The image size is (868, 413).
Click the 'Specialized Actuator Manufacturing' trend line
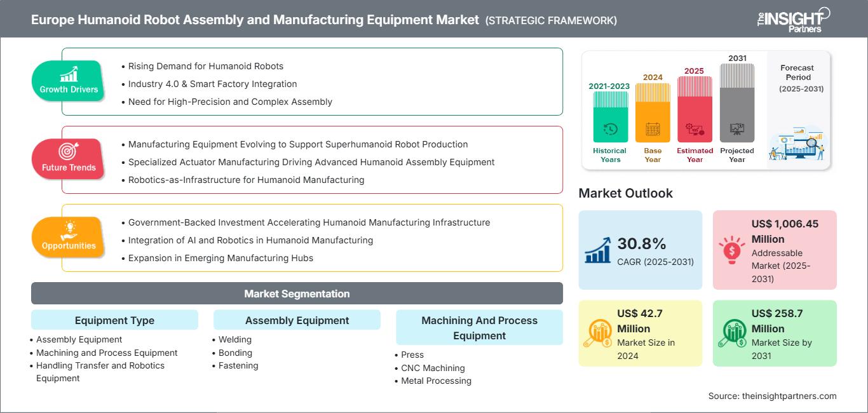311,162
